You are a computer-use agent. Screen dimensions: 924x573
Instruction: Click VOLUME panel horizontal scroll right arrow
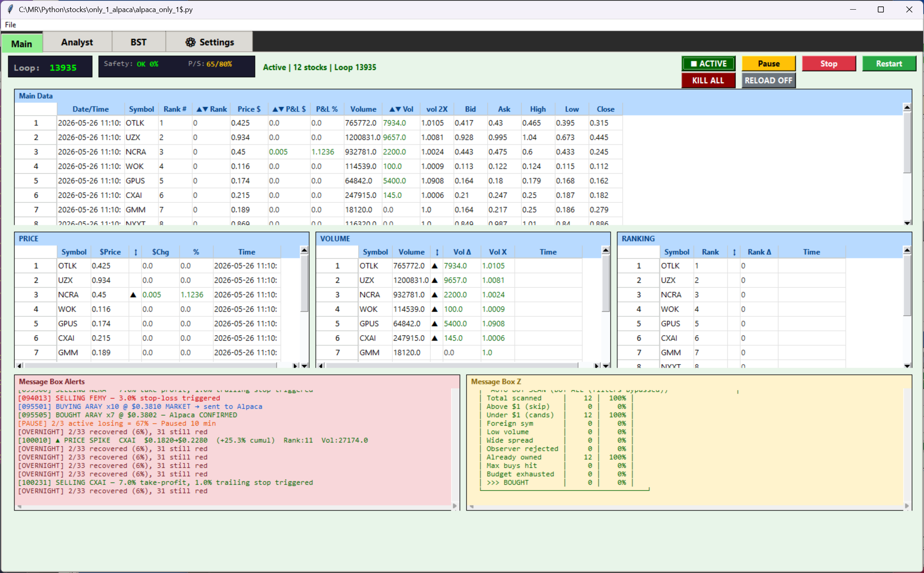[x=597, y=366]
